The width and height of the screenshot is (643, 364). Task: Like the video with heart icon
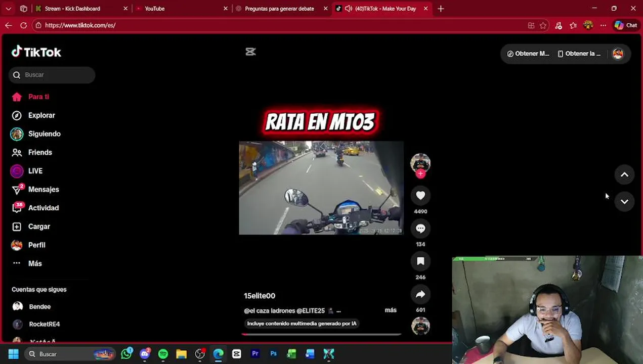point(420,195)
